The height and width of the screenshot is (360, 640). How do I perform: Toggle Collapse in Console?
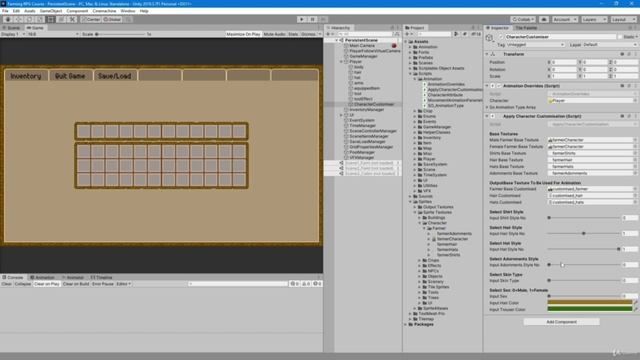coord(23,284)
